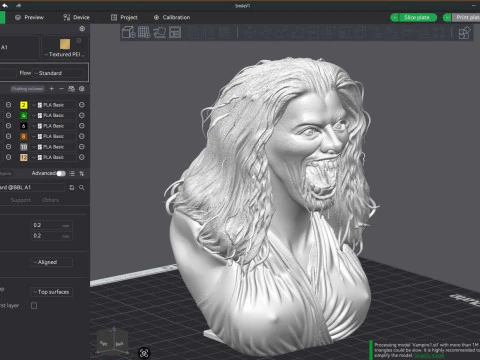Click edit icon right of filament 2
The image size is (480, 360).
pyautogui.click(x=82, y=105)
